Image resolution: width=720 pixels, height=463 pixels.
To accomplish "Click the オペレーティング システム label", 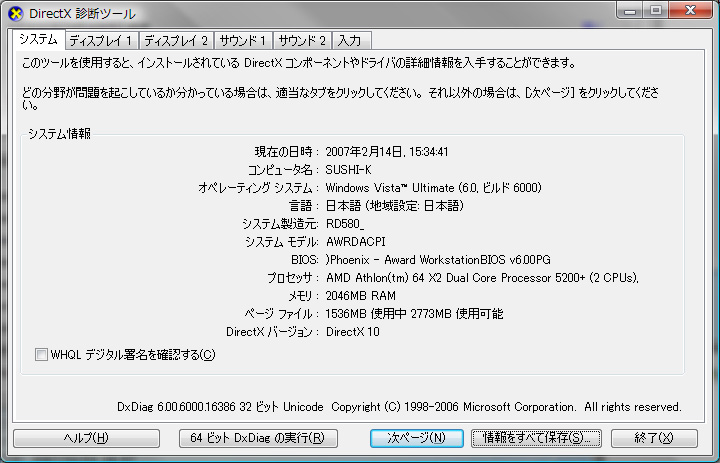I will click(259, 188).
